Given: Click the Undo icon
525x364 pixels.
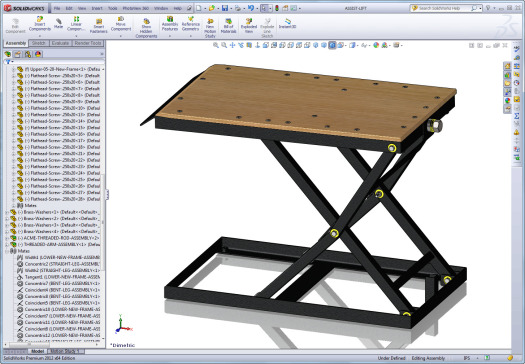Looking at the screenshot, I should pyautogui.click(x=251, y=8).
